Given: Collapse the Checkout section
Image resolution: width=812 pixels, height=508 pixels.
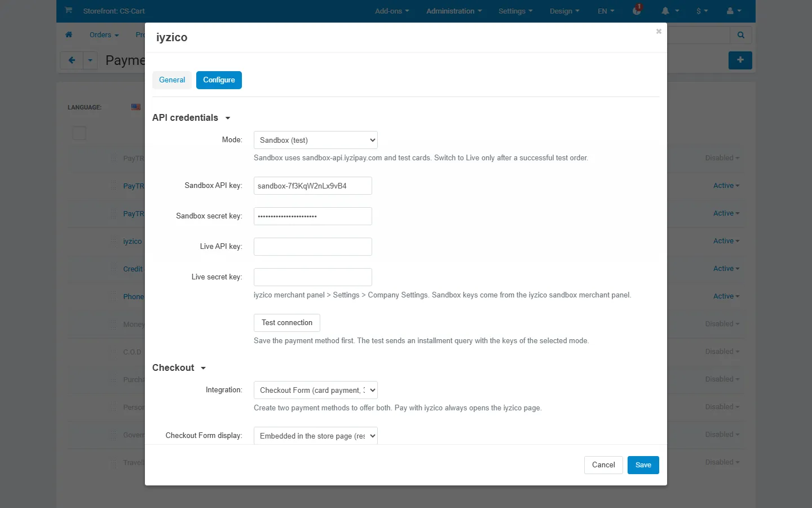Looking at the screenshot, I should click(x=179, y=367).
